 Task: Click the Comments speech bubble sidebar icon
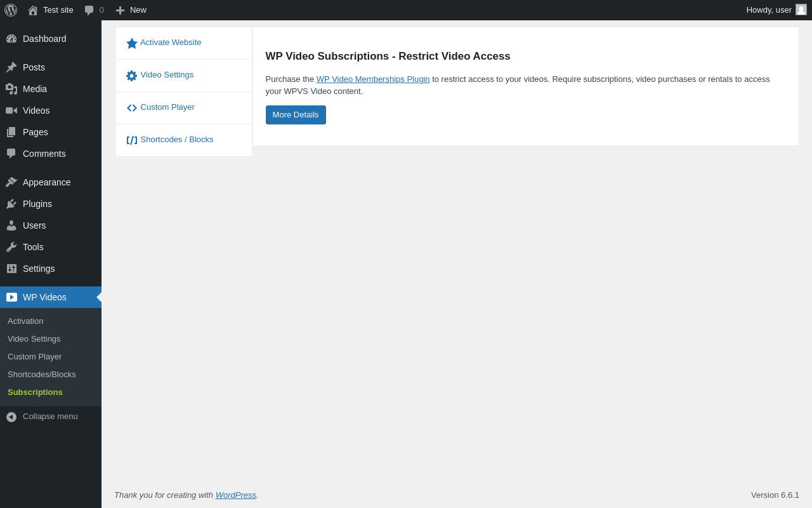click(x=11, y=154)
